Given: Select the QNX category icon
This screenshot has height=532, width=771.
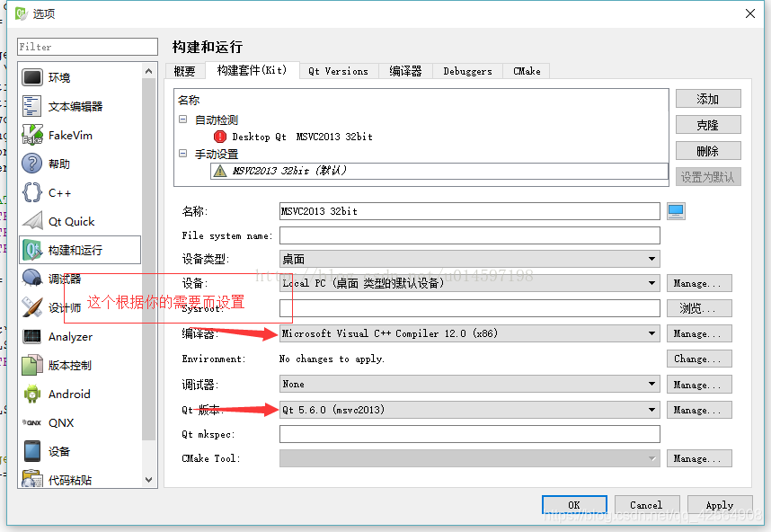Looking at the screenshot, I should click(32, 422).
